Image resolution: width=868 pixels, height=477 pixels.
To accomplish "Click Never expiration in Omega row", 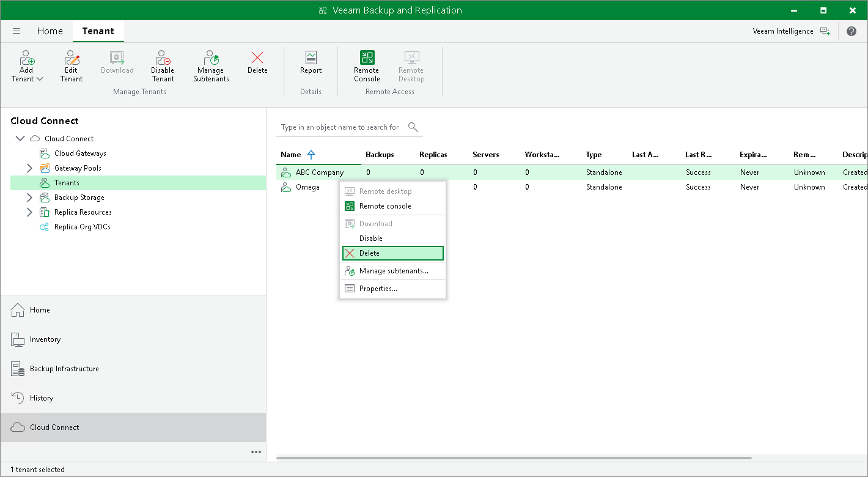I will [x=749, y=187].
